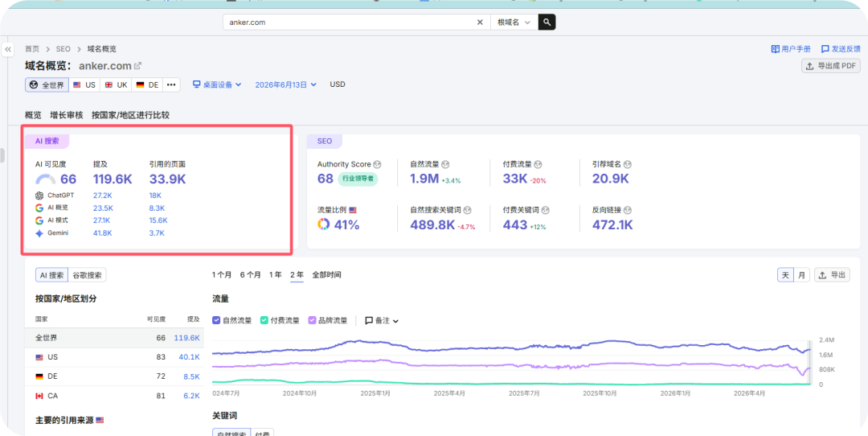Switch chart granularity to 月
868x436 pixels.
[x=801, y=275]
